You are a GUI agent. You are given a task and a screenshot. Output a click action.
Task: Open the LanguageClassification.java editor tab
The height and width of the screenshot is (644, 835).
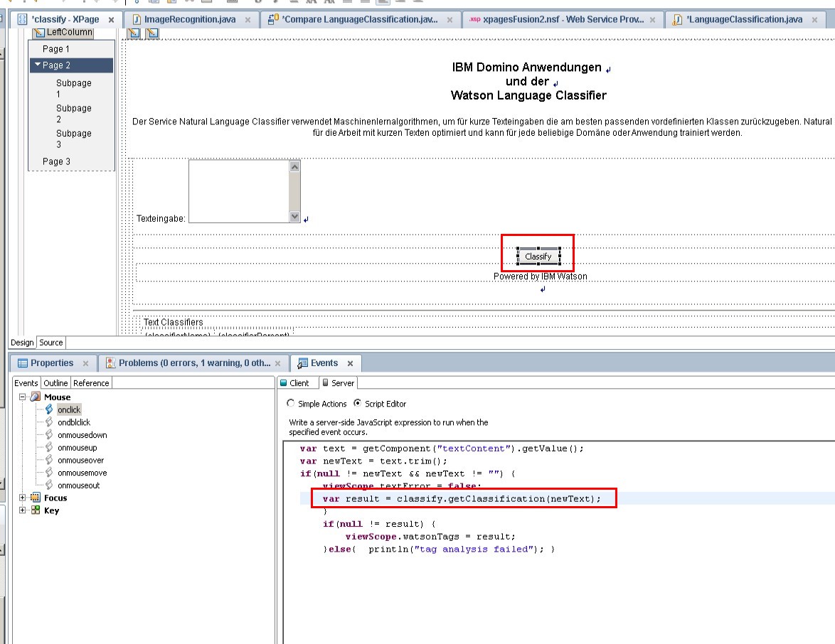745,20
